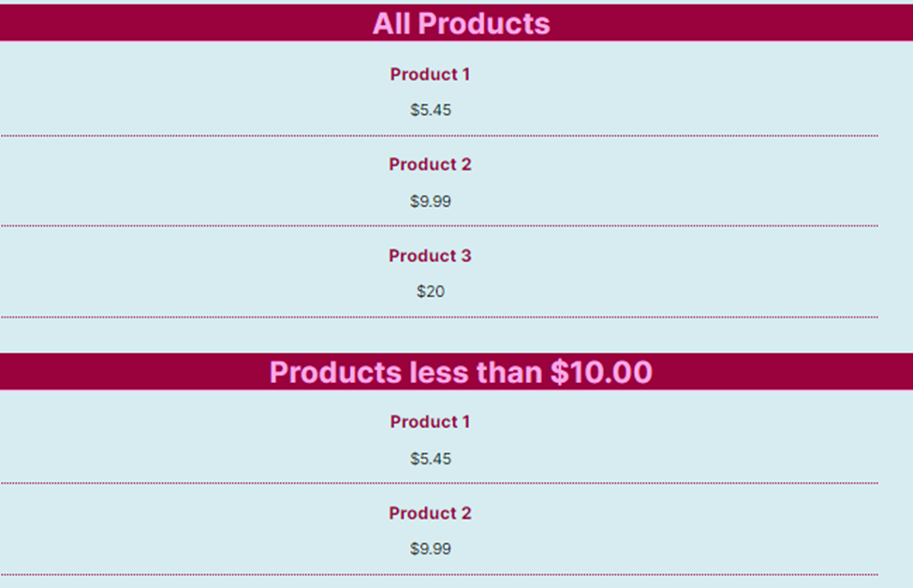Viewport: 913px width, 588px height.
Task: Click the $5.45 price under All Products
Action: (430, 110)
